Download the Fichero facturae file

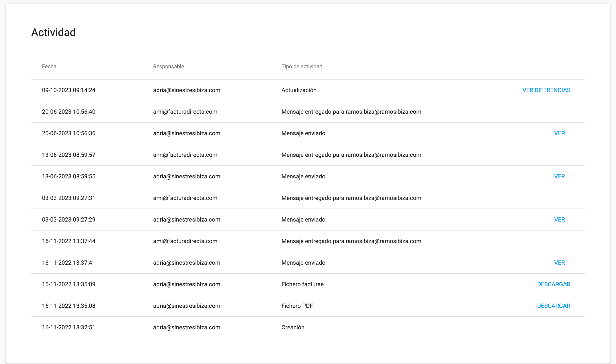click(x=554, y=284)
